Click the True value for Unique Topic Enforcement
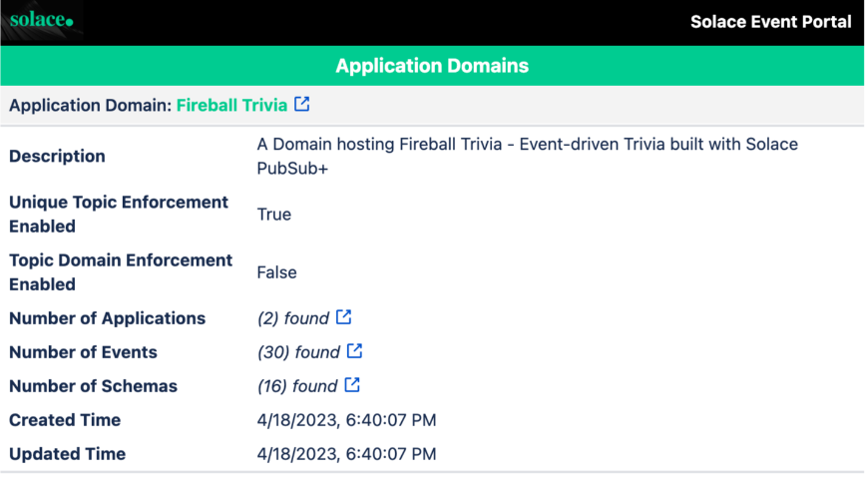 [x=273, y=215]
